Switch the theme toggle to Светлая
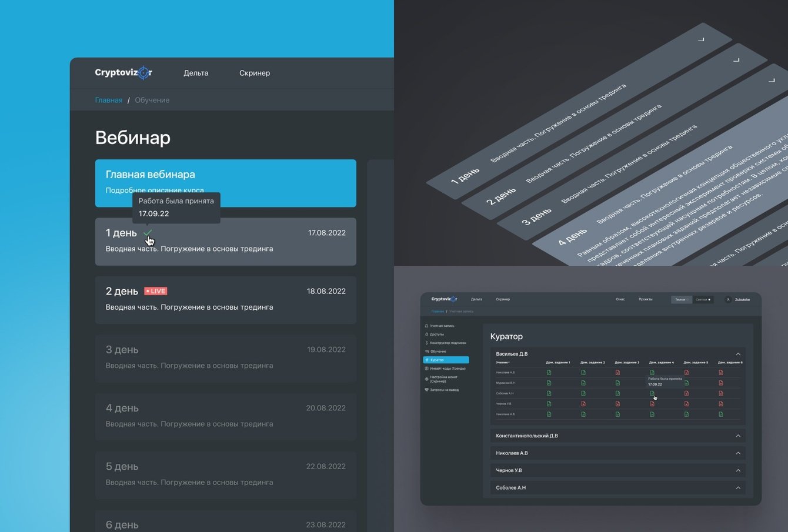788x532 pixels. tap(703, 299)
